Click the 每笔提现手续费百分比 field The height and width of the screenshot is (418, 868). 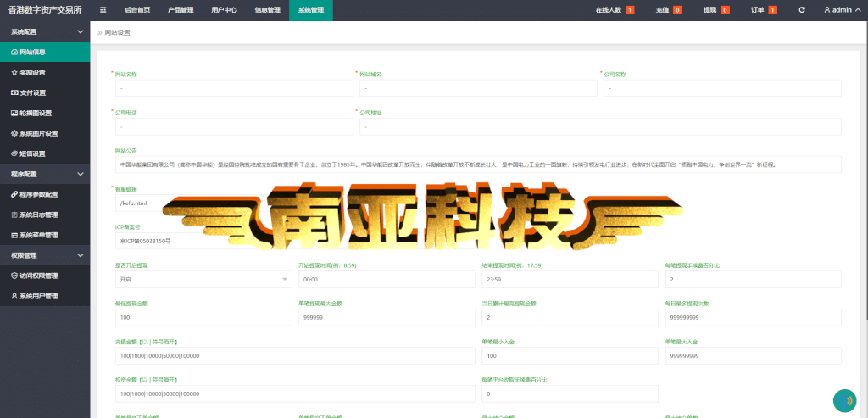(x=754, y=280)
